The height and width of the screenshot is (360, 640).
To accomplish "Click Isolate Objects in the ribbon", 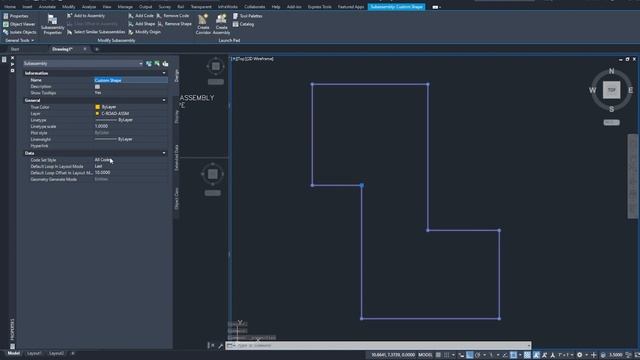I will (20, 32).
